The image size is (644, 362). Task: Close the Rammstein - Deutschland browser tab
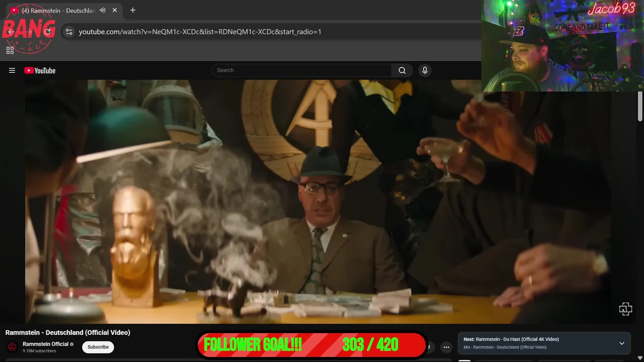(x=115, y=10)
